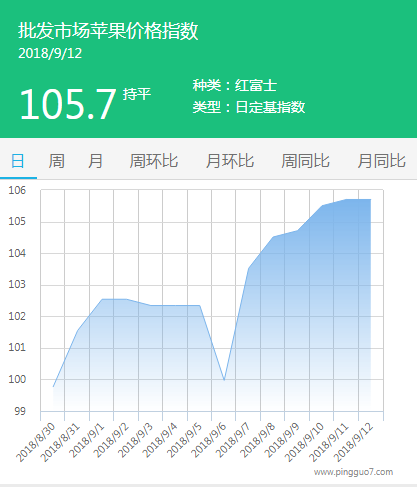Click the x-axis label 2018/9/5
417x487 pixels.
point(184,440)
